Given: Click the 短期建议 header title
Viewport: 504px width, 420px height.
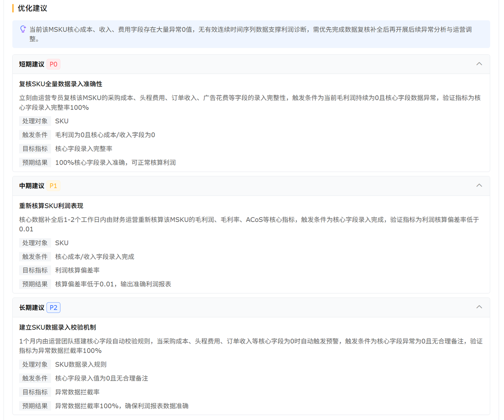Looking at the screenshot, I should 31,64.
